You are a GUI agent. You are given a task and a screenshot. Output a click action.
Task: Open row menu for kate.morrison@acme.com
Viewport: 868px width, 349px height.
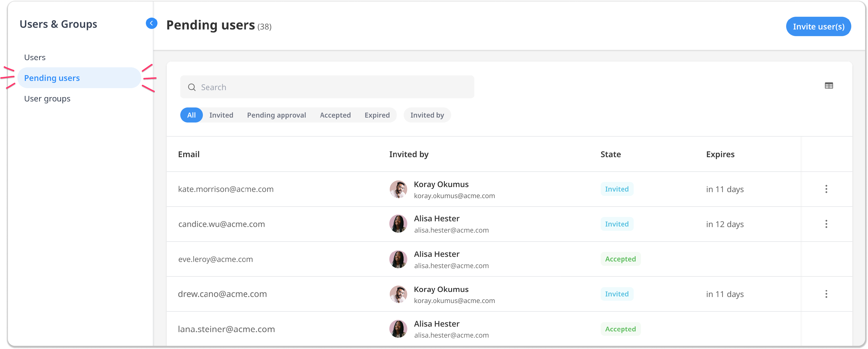[x=826, y=189]
